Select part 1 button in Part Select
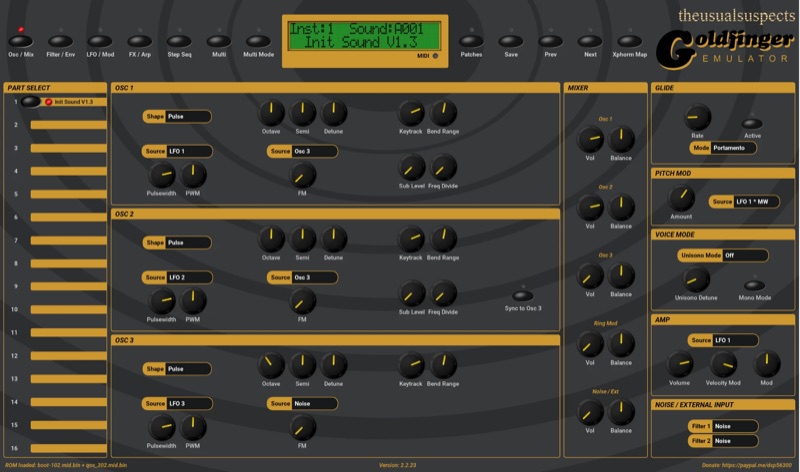Viewport: 800px width, 472px height. pyautogui.click(x=31, y=102)
